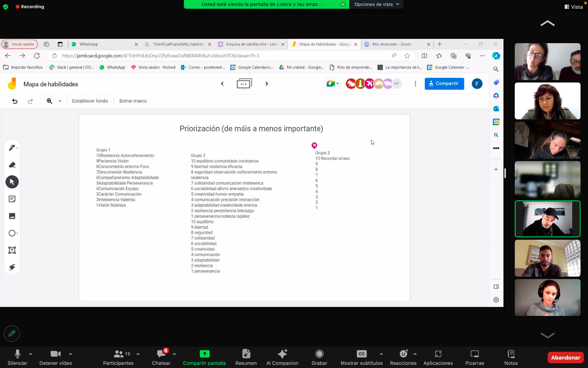Select the Circle shape tool
This screenshot has height=368, width=588.
pos(12,233)
